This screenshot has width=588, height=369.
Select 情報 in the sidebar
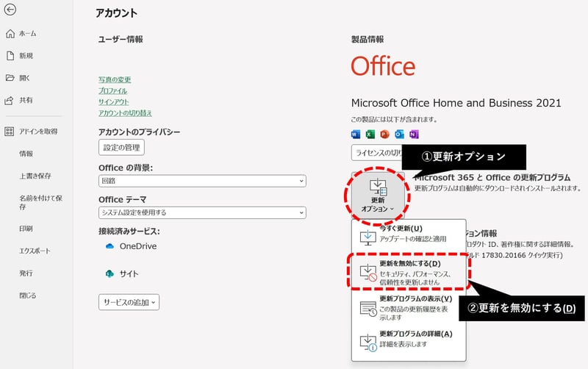(26, 154)
